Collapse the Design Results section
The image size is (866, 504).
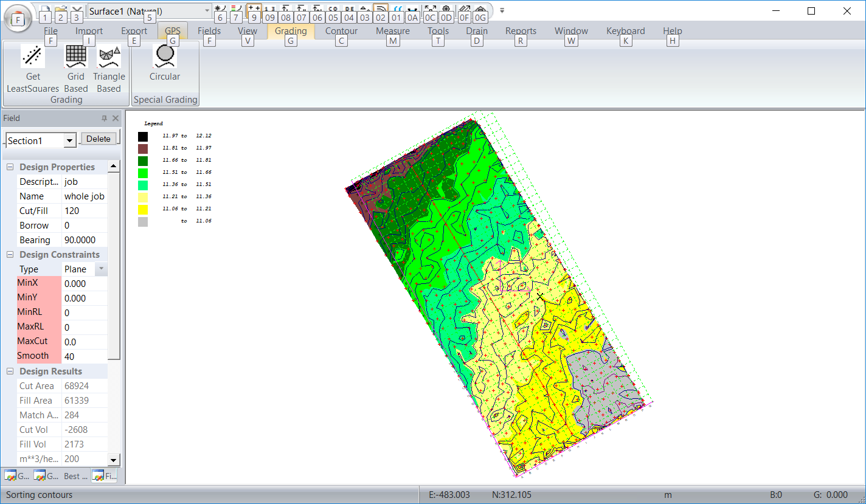click(10, 371)
